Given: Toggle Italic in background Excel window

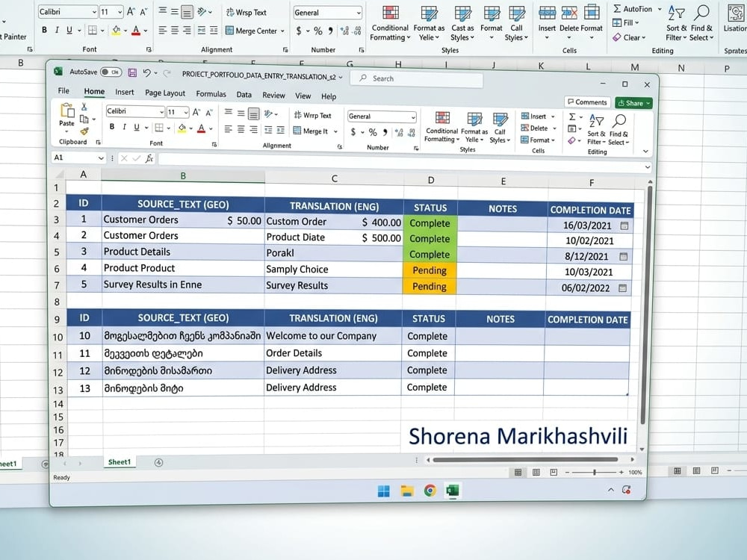Looking at the screenshot, I should (57, 30).
